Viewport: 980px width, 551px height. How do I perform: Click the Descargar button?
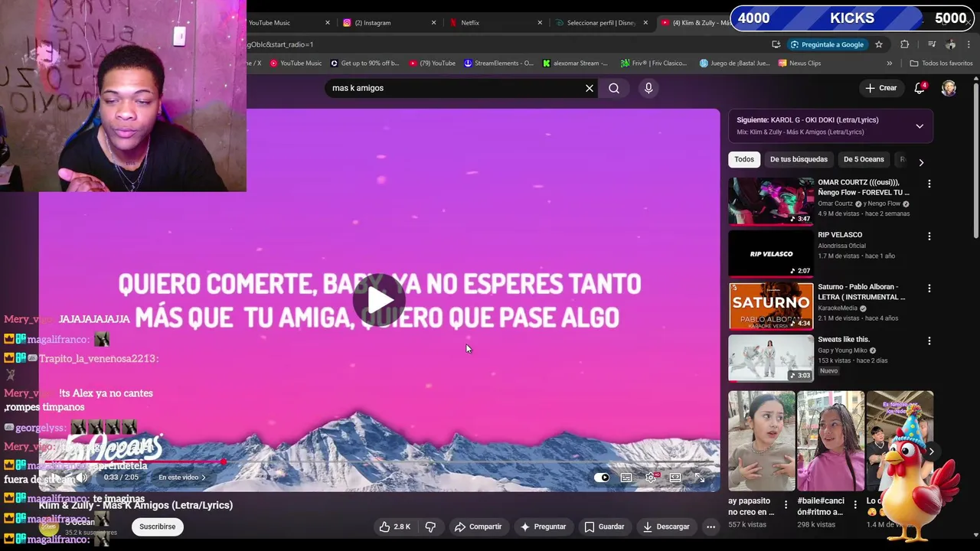click(667, 527)
